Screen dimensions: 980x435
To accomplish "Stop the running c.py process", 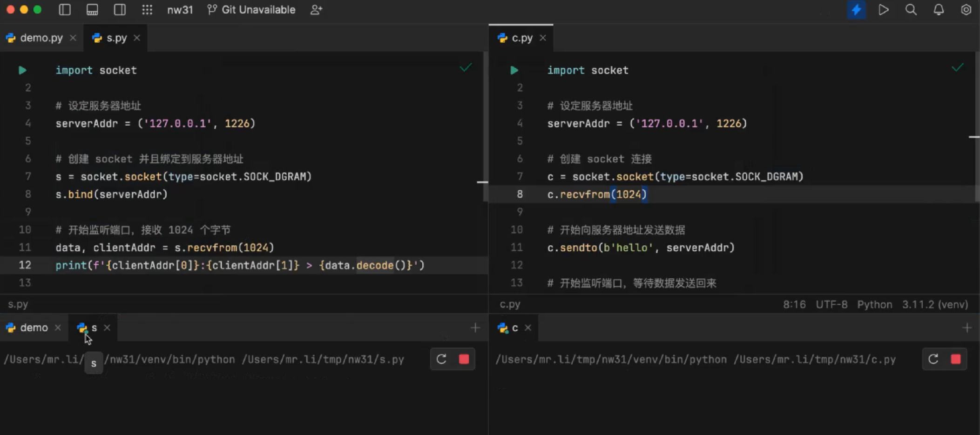I will (x=956, y=359).
